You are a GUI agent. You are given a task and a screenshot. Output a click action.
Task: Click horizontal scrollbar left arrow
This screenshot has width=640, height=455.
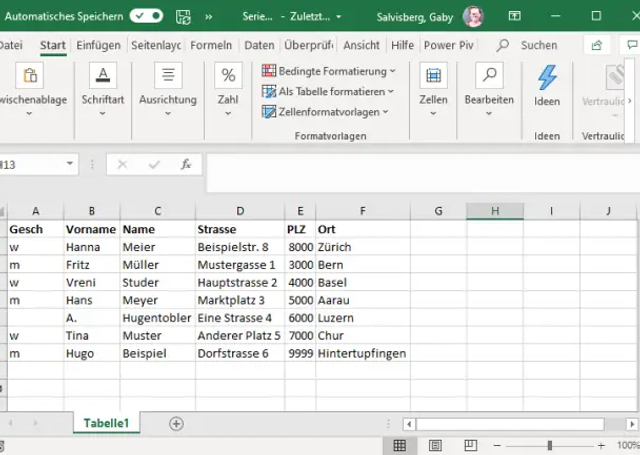point(409,424)
